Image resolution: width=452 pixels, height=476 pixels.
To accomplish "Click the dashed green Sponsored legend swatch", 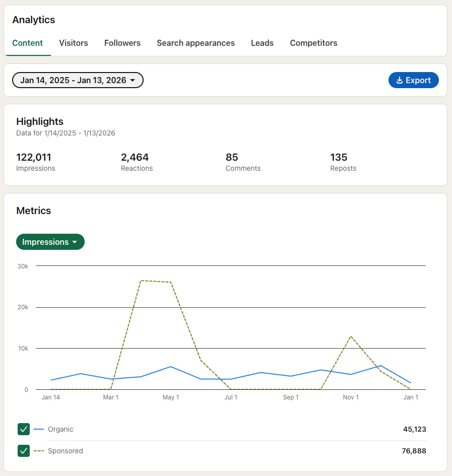I will [39, 451].
